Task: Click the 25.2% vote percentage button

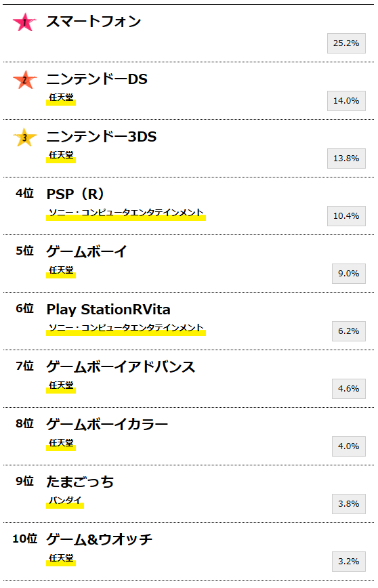Action: pyautogui.click(x=346, y=43)
